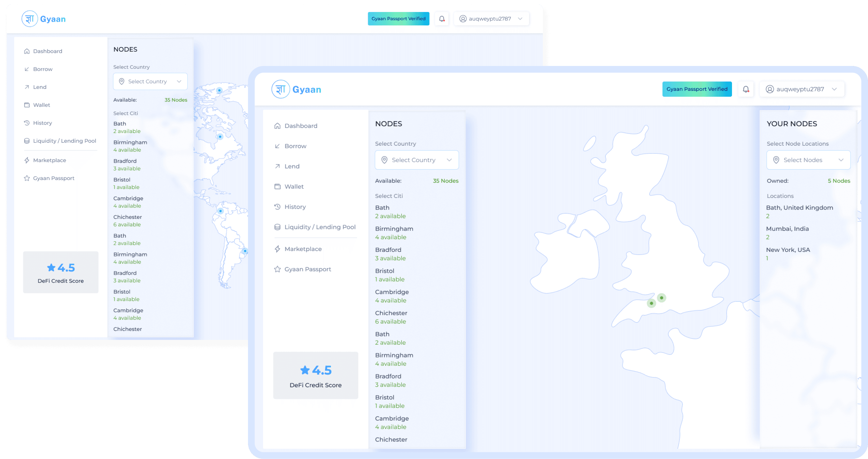Open Gyaan Passport in back window sidebar
The width and height of the screenshot is (868, 459).
pyautogui.click(x=49, y=178)
